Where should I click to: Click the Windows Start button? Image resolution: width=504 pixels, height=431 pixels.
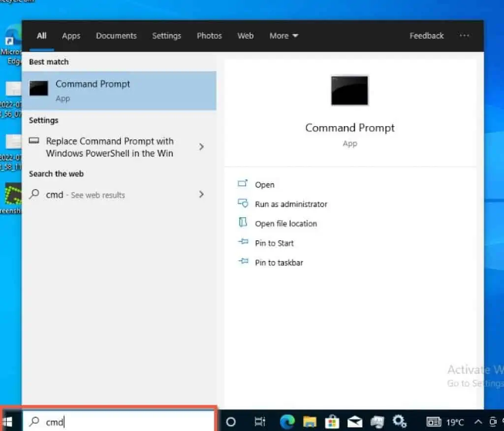(8, 422)
